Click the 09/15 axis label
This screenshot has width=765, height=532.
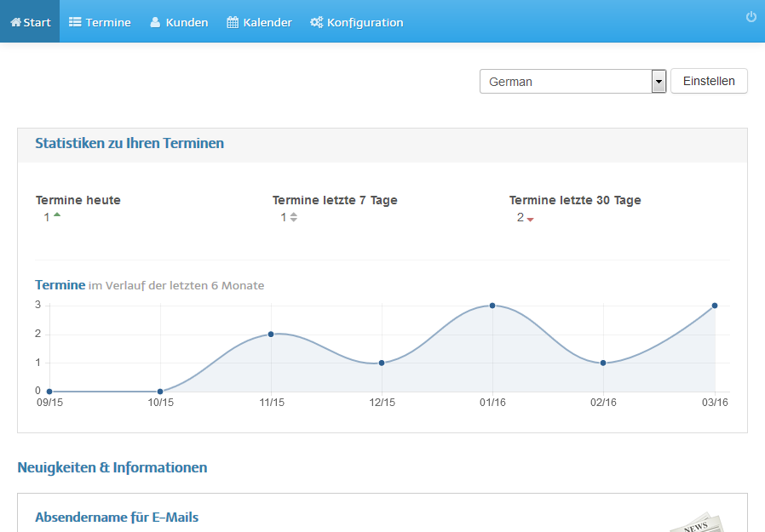[x=49, y=403]
